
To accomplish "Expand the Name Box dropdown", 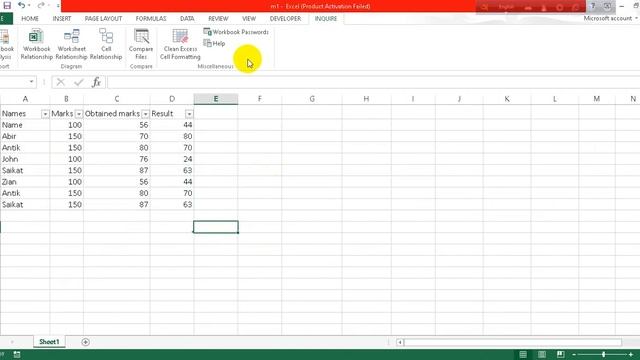I will point(31,82).
